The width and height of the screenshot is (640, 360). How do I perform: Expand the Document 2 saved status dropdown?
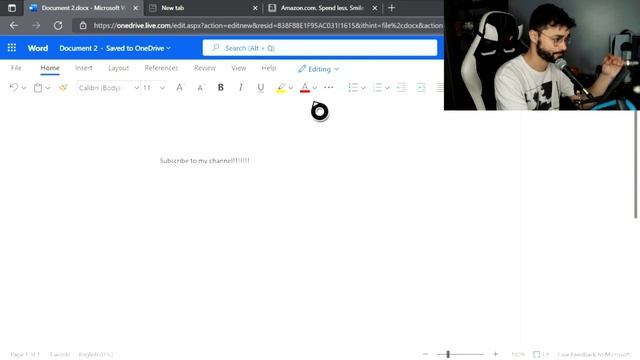click(x=168, y=48)
